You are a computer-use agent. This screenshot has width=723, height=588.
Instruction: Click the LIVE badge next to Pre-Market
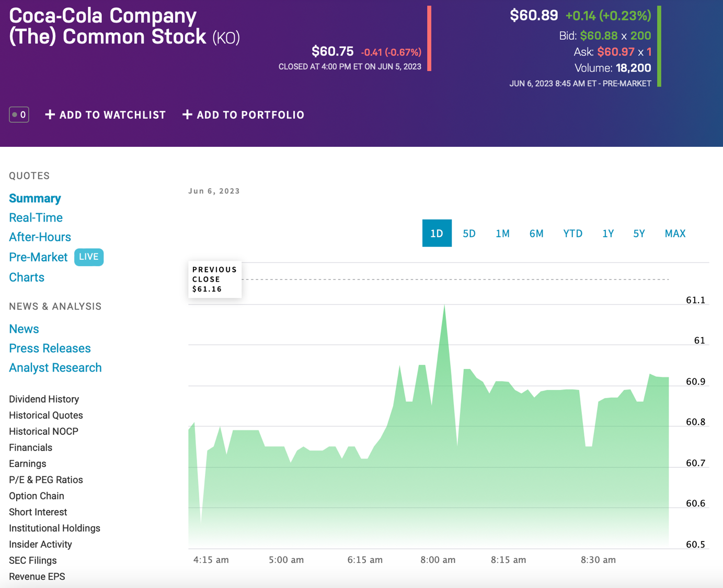coord(89,257)
